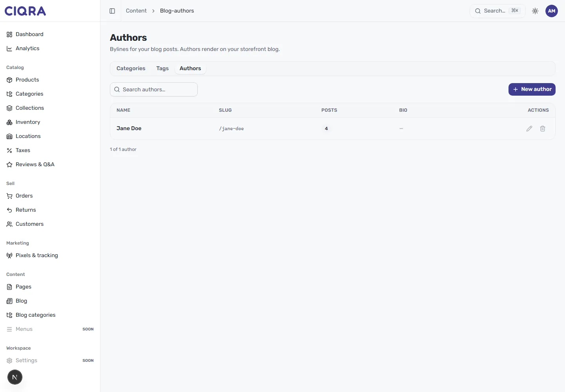Image resolution: width=565 pixels, height=392 pixels.
Task: Toggle the sidebar panel icon
Action: [x=112, y=11]
